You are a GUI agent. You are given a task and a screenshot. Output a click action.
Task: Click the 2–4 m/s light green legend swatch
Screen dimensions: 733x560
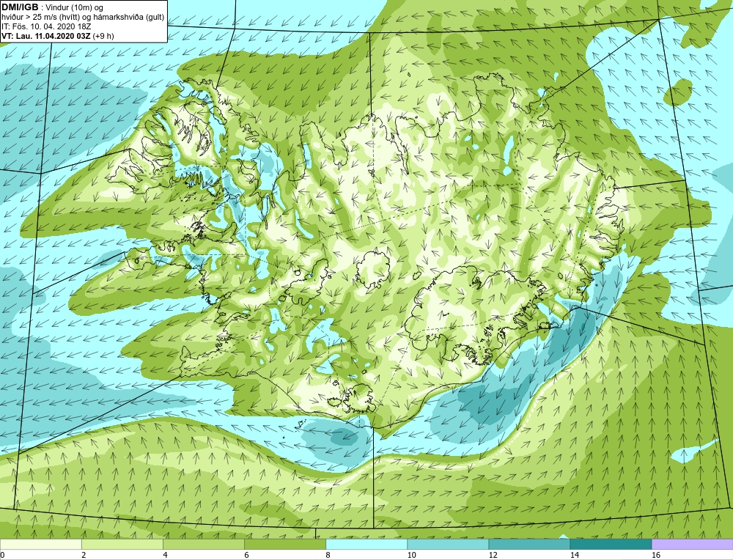[122, 544]
